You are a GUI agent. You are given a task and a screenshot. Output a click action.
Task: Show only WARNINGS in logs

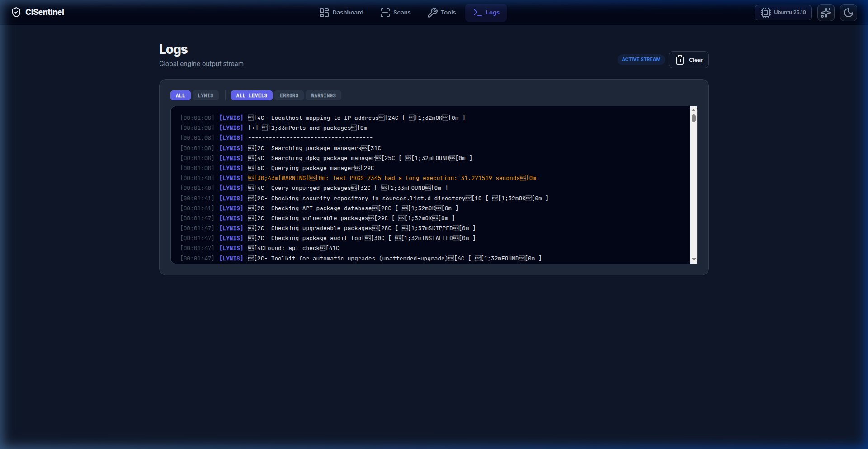(324, 95)
